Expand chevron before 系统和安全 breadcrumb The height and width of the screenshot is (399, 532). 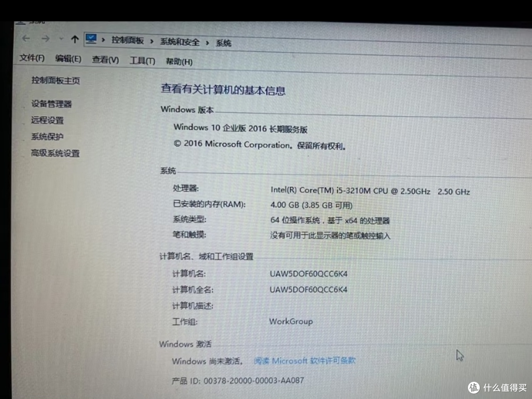(152, 41)
